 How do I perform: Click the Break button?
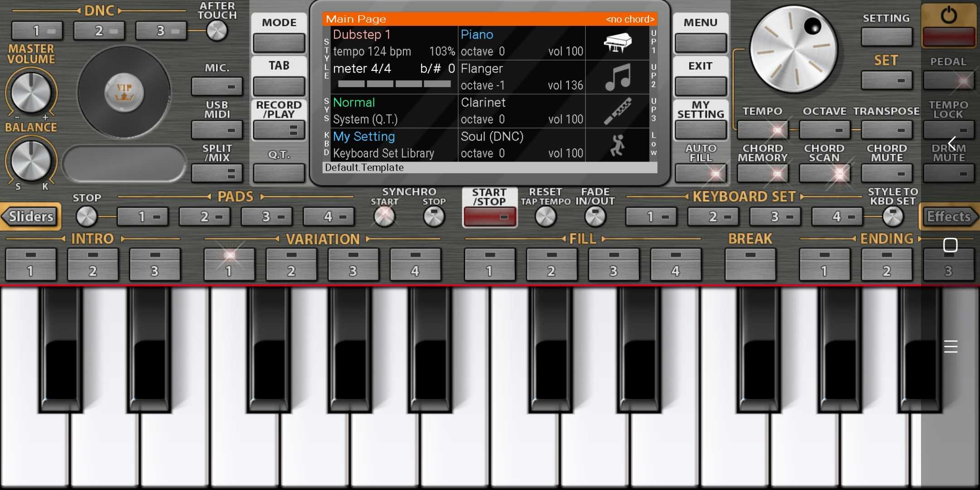pos(750,265)
